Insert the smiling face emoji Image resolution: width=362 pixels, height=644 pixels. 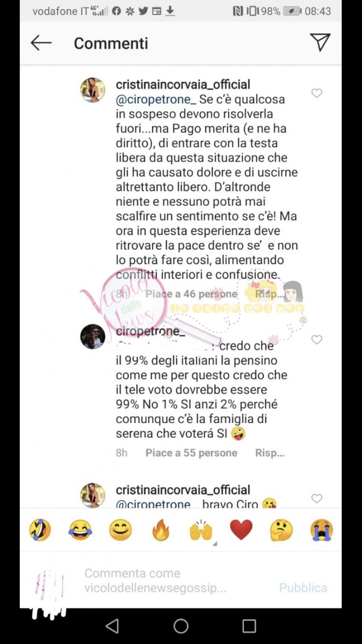pyautogui.click(x=120, y=530)
